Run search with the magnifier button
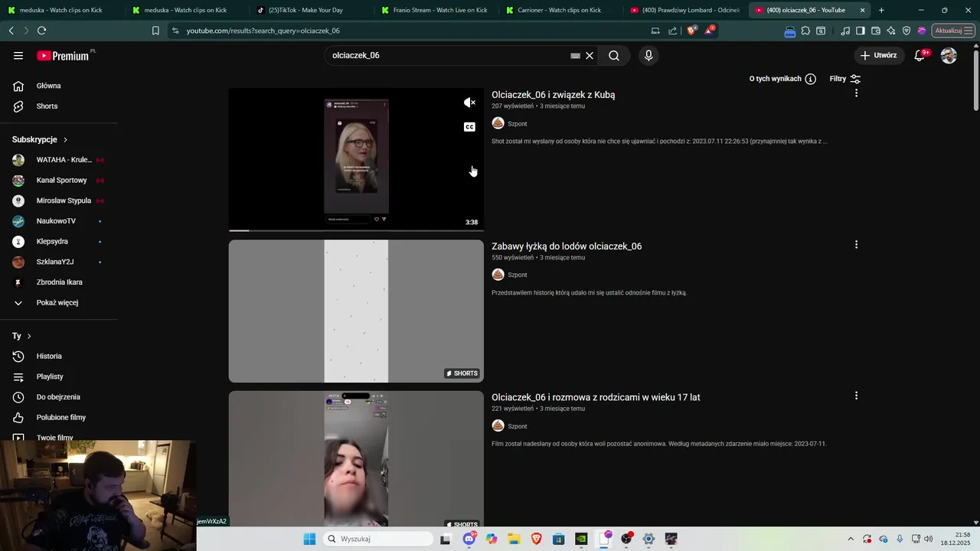This screenshot has height=551, width=980. 614,55
